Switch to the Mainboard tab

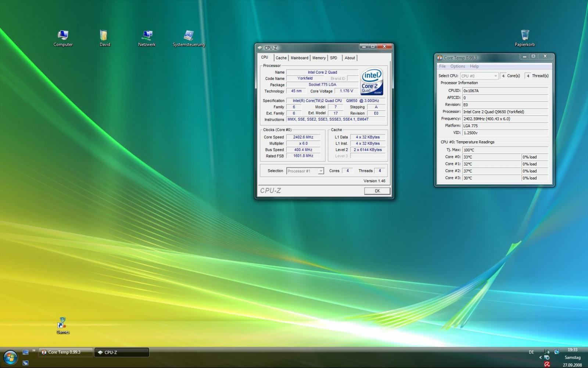300,58
